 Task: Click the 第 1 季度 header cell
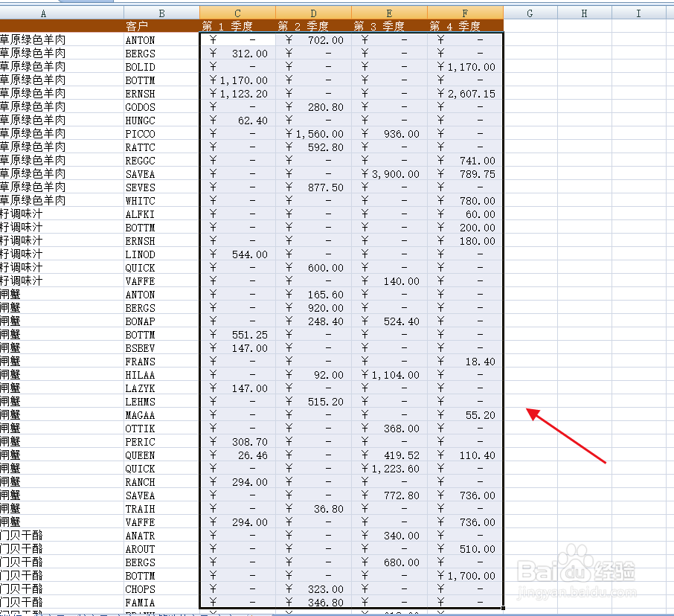238,26
